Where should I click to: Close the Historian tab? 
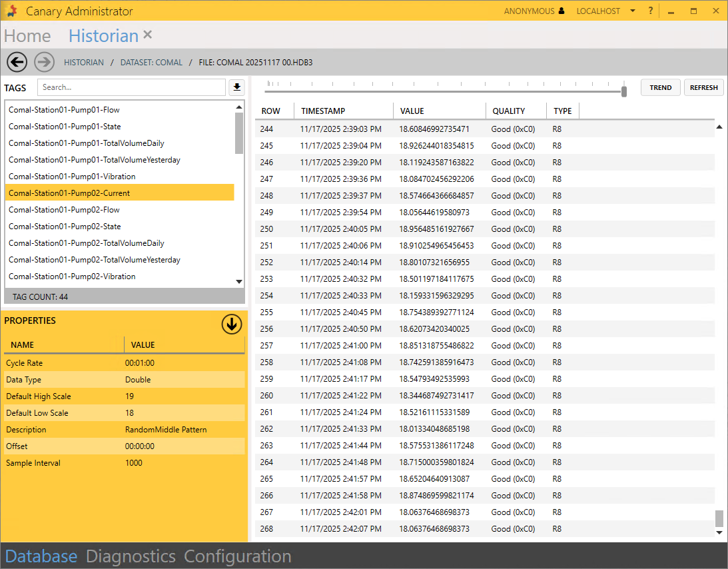(x=148, y=35)
